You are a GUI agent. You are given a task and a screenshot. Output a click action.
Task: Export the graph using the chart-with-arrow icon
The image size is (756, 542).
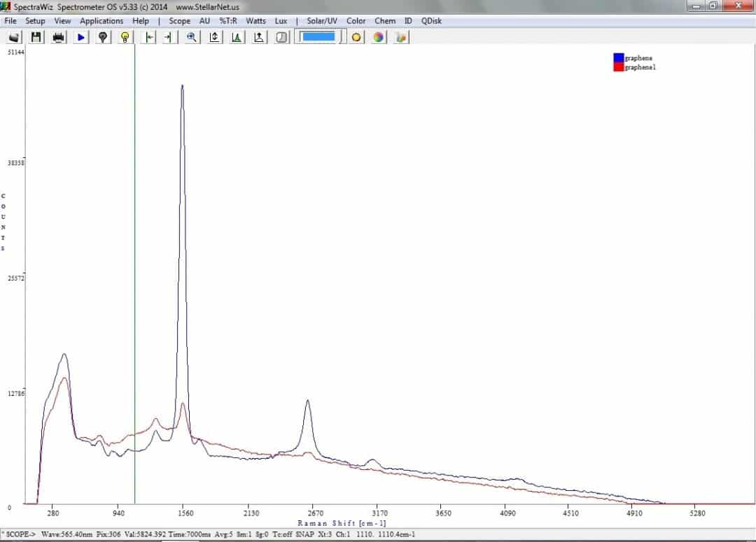(x=257, y=37)
